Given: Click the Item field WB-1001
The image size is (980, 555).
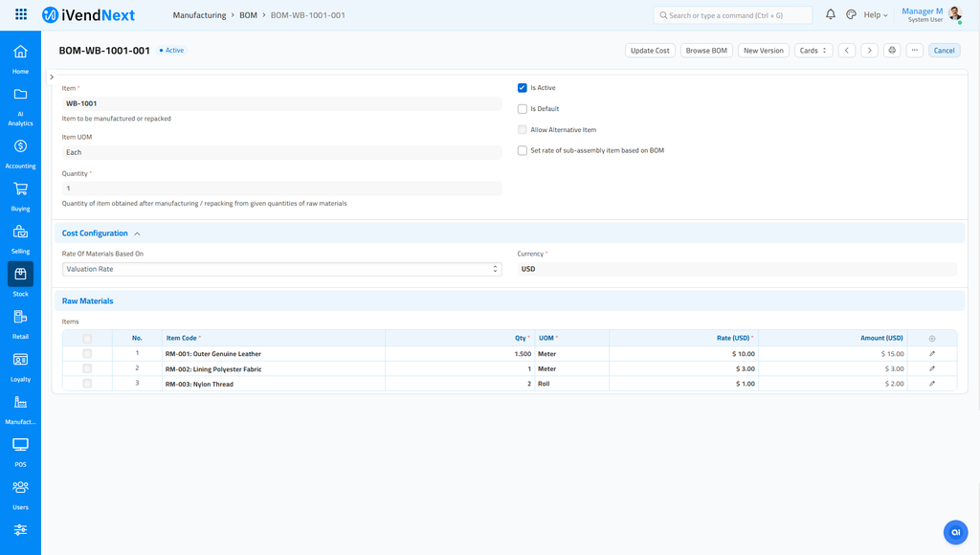Looking at the screenshot, I should coord(282,103).
